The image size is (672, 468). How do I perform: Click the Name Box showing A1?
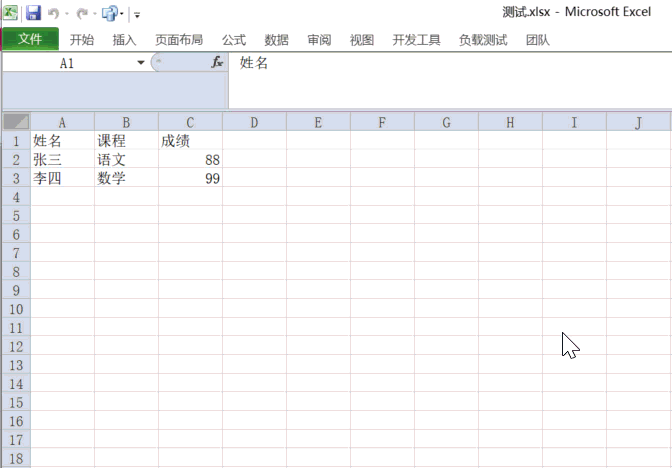coord(69,63)
